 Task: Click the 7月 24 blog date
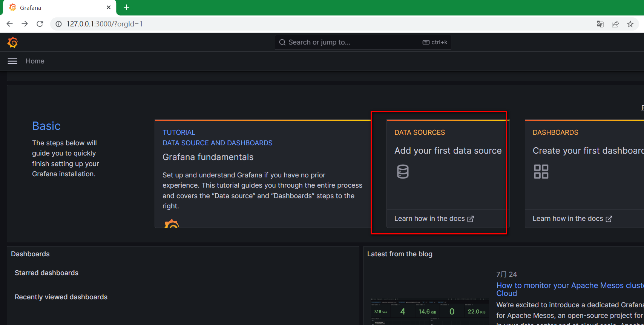[x=507, y=274]
